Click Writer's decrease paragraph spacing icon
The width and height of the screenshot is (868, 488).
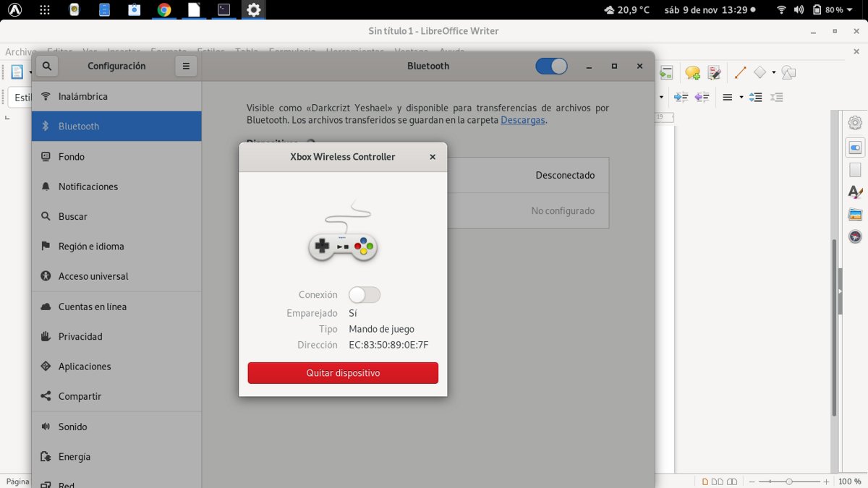(777, 97)
